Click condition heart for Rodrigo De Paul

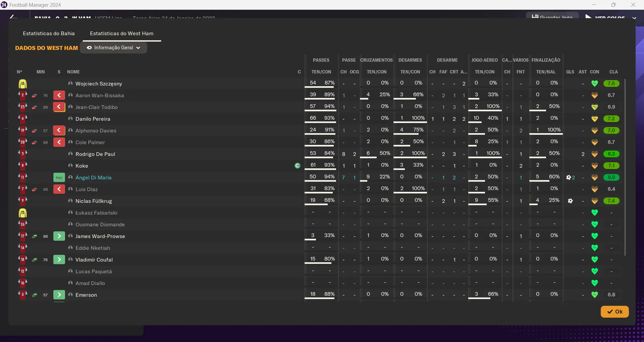(595, 154)
